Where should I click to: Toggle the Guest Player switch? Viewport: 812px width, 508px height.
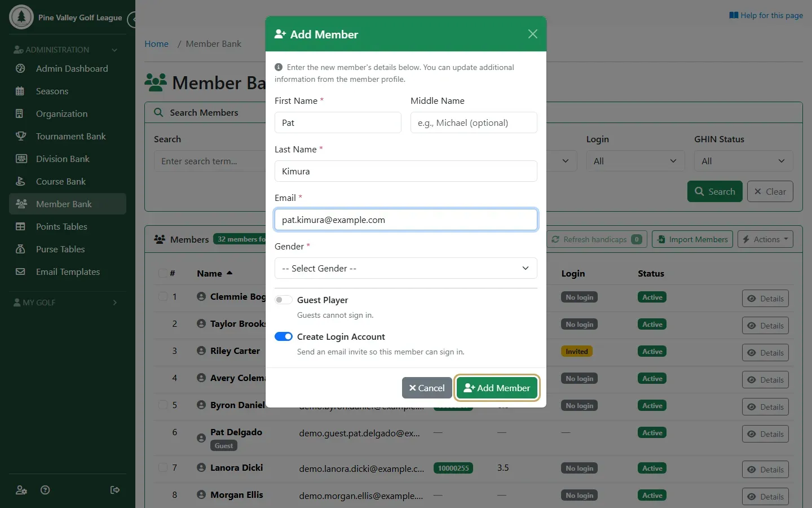click(283, 300)
